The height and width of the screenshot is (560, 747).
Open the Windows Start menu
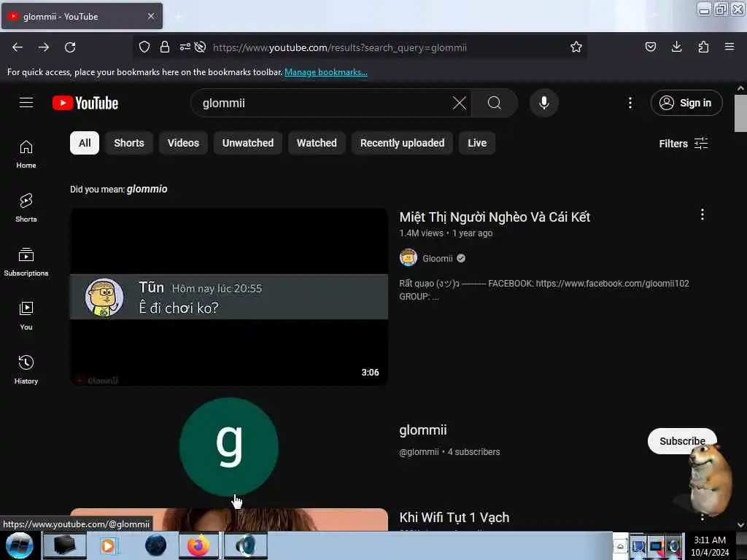[x=20, y=545]
